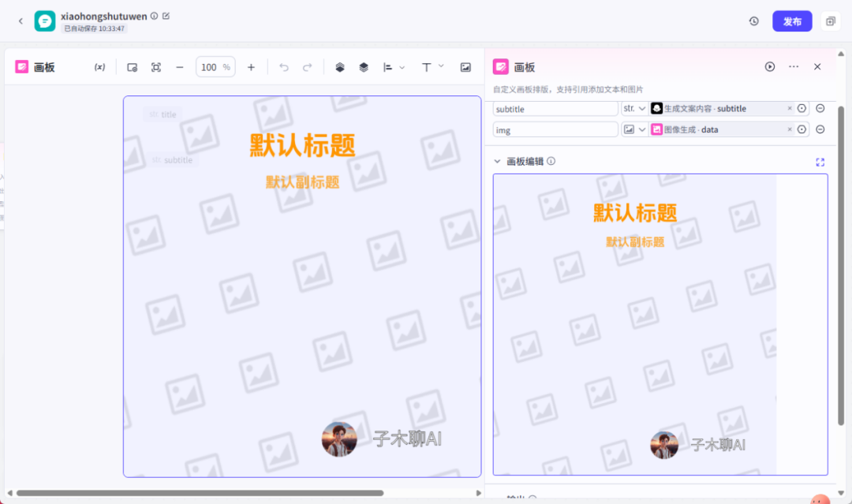Click the right panel scroll-down arrow

[x=841, y=493]
